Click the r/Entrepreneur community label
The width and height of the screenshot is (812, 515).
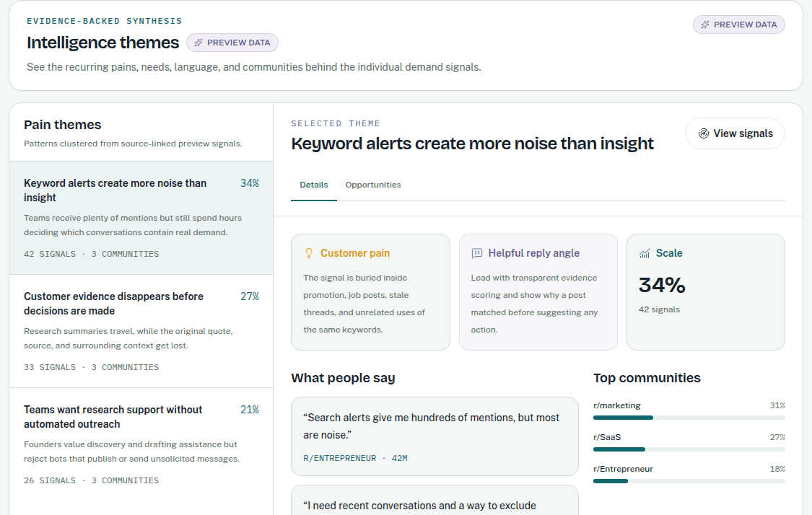coord(623,469)
